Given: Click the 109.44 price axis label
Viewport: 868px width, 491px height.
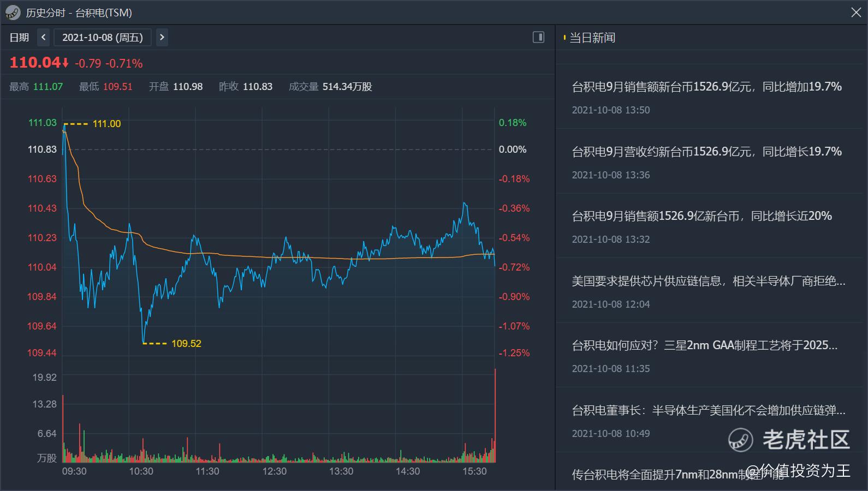Looking at the screenshot, I should pyautogui.click(x=42, y=353).
